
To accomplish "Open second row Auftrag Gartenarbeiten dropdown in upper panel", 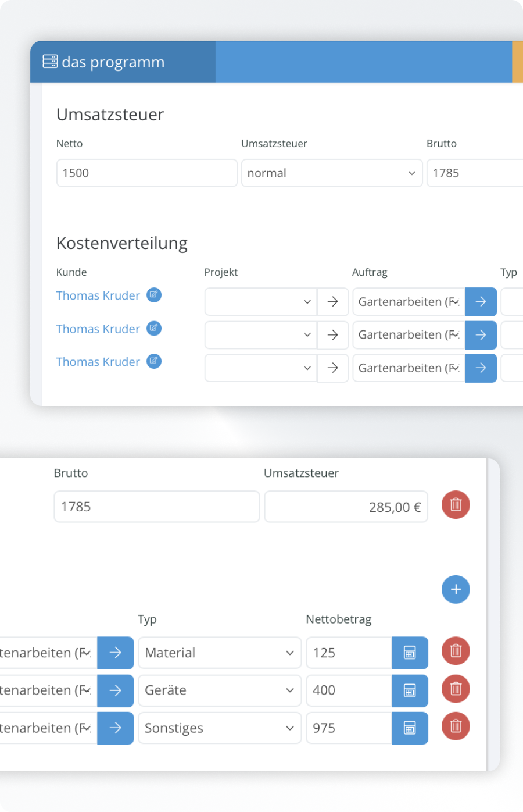I will coord(409,335).
